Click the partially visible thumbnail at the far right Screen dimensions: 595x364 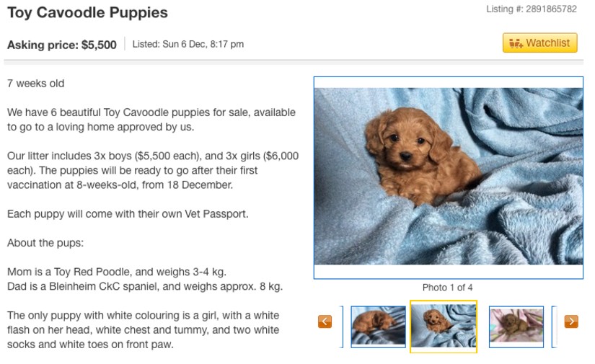pyautogui.click(x=554, y=327)
